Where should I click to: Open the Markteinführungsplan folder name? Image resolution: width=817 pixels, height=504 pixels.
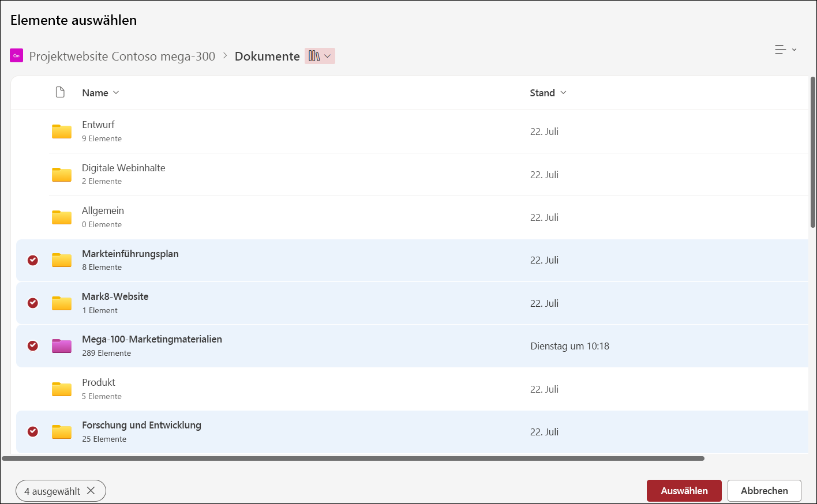[x=130, y=254]
